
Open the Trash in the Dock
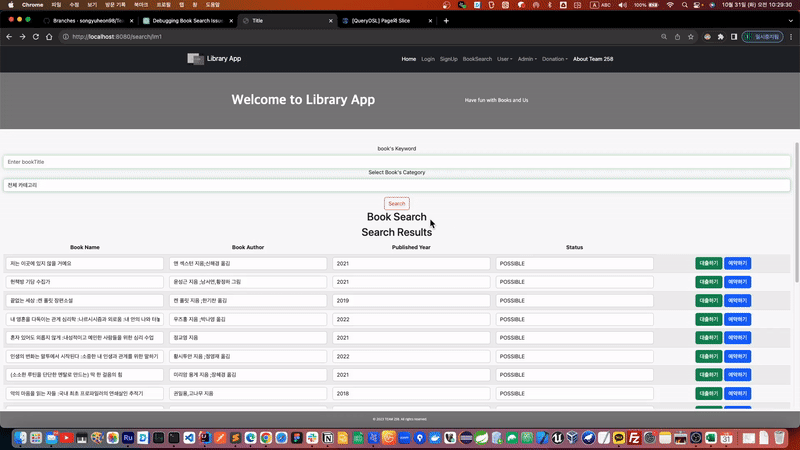pyautogui.click(x=778, y=438)
